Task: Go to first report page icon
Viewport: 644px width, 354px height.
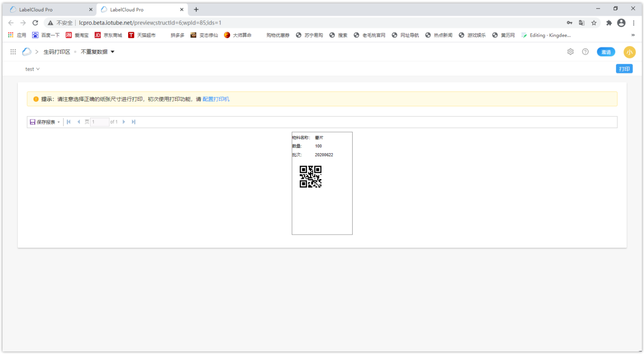Action: coord(69,122)
